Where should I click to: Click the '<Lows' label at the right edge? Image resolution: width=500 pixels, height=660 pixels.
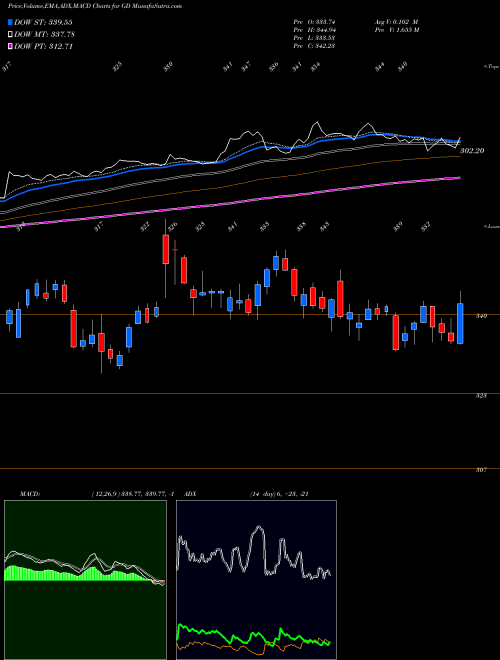pos(491,226)
